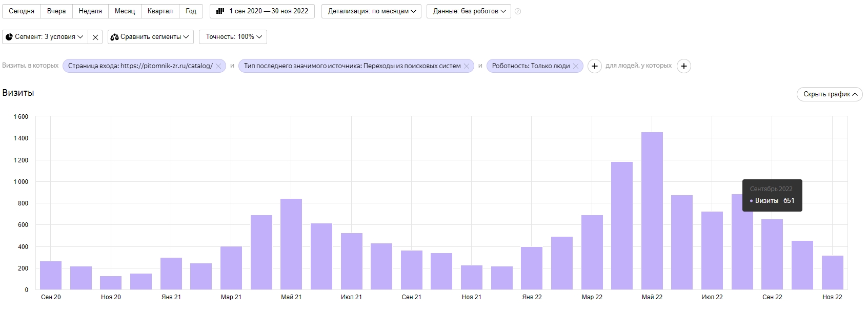The height and width of the screenshot is (312, 868).
Task: Add a people condition with plus icon
Action: 683,66
